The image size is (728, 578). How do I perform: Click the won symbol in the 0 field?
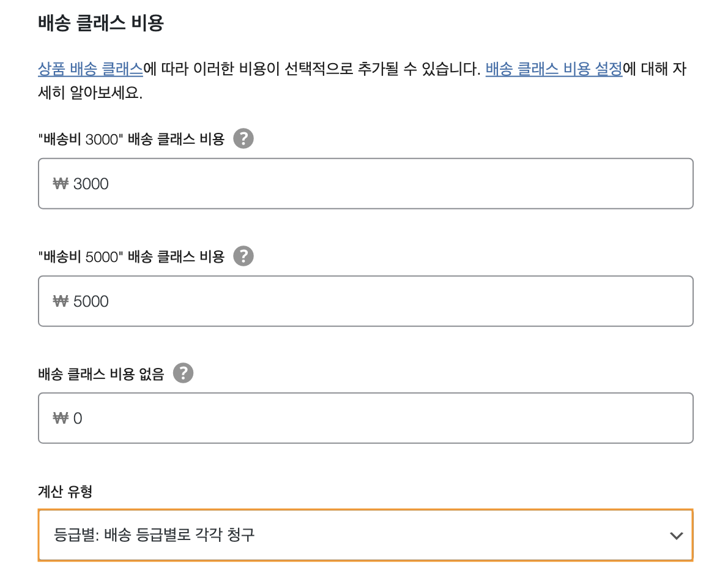coord(61,419)
